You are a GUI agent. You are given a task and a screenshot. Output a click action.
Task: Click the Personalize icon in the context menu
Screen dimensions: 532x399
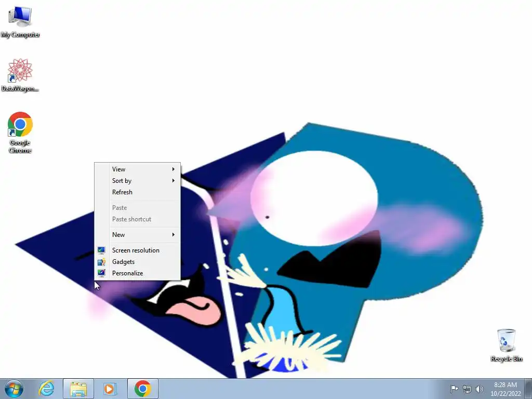pos(101,273)
